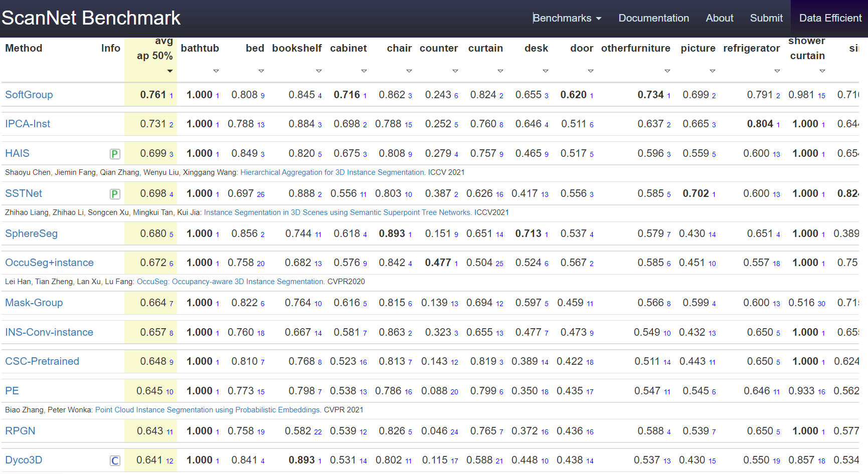The width and height of the screenshot is (868, 474).
Task: Switch to the Data Efficient tab
Action: [830, 18]
